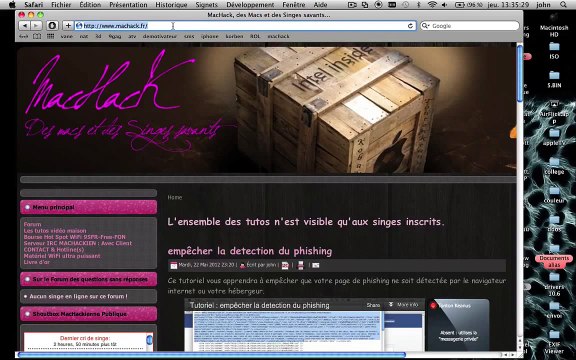Select the couleur folder on the desktop
The width and height of the screenshot is (576, 360).
click(554, 195)
